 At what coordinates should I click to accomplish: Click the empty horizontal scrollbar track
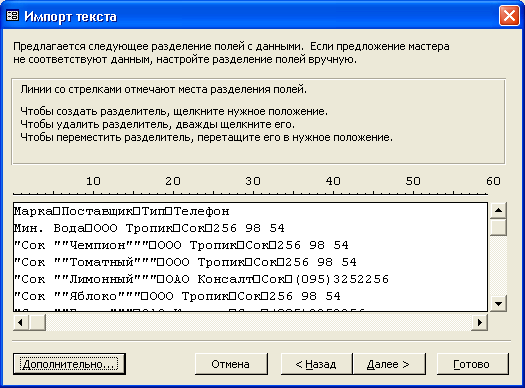point(258,322)
